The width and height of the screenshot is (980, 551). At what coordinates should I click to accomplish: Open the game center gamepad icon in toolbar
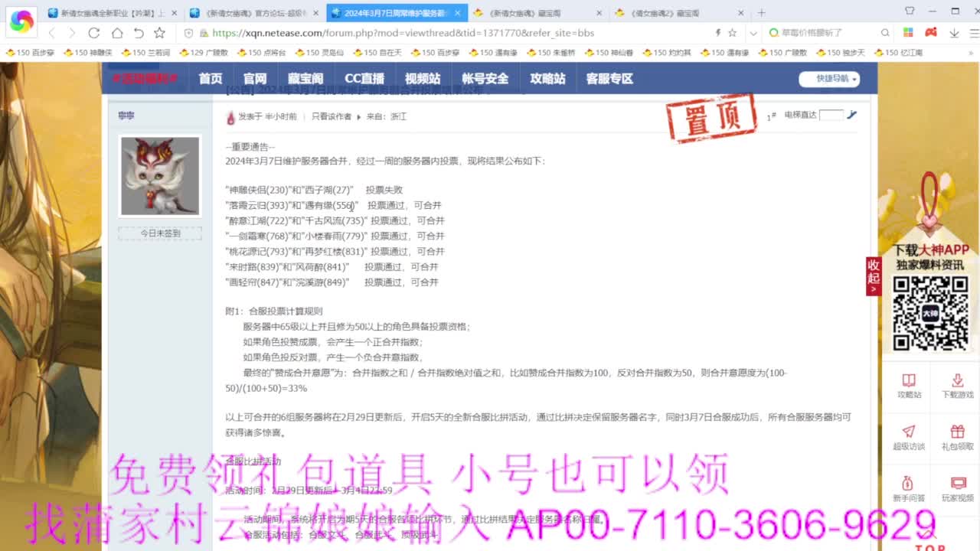pyautogui.click(x=930, y=32)
